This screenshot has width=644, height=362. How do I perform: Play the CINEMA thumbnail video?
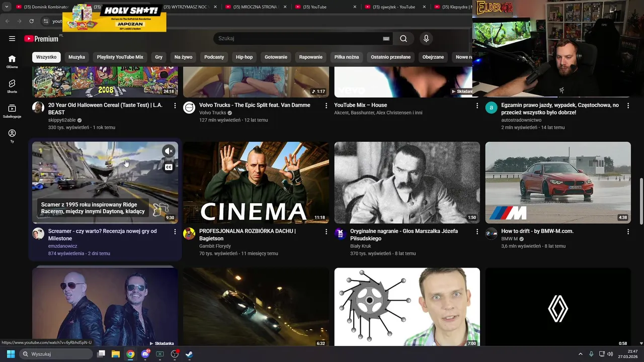(x=256, y=183)
